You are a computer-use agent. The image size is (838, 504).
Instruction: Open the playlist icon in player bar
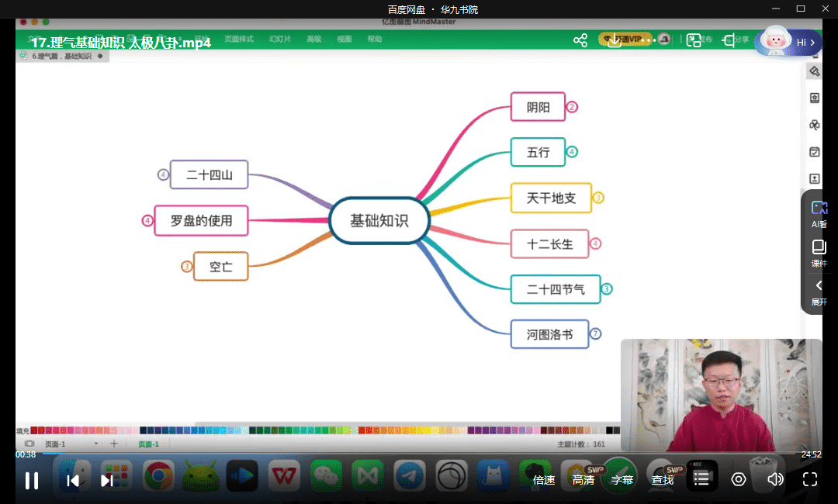click(701, 479)
